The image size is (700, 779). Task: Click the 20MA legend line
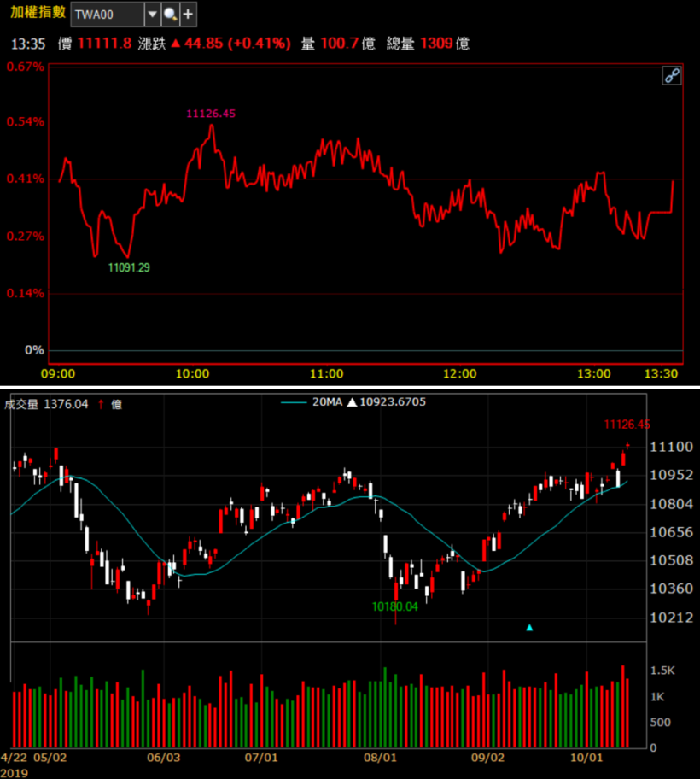[x=294, y=402]
